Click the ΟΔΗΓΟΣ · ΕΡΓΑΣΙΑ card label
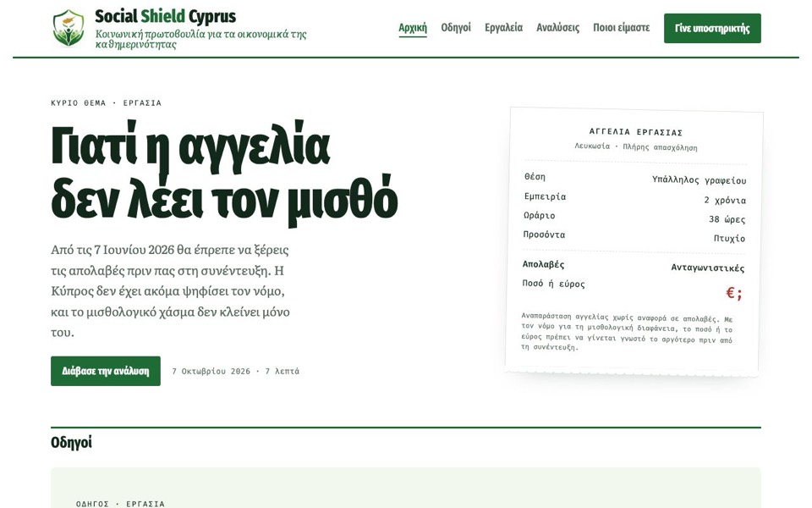Viewport: 812px width, 508px height. (x=120, y=504)
